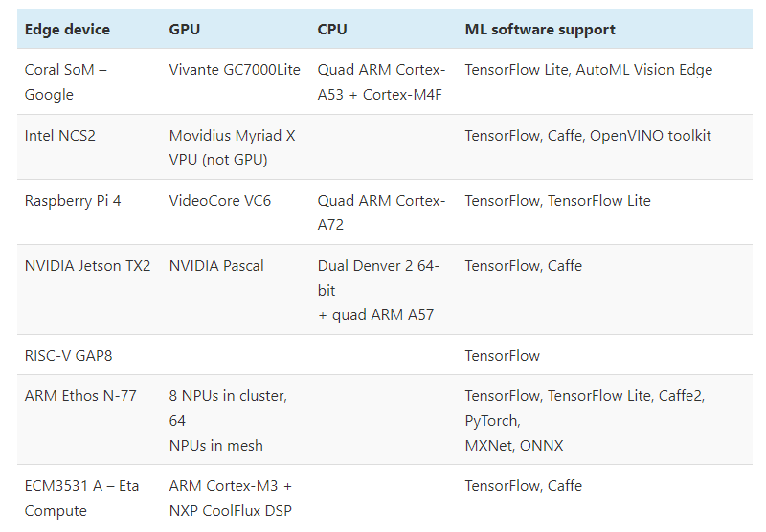Click the "ML software support" column header

(540, 30)
